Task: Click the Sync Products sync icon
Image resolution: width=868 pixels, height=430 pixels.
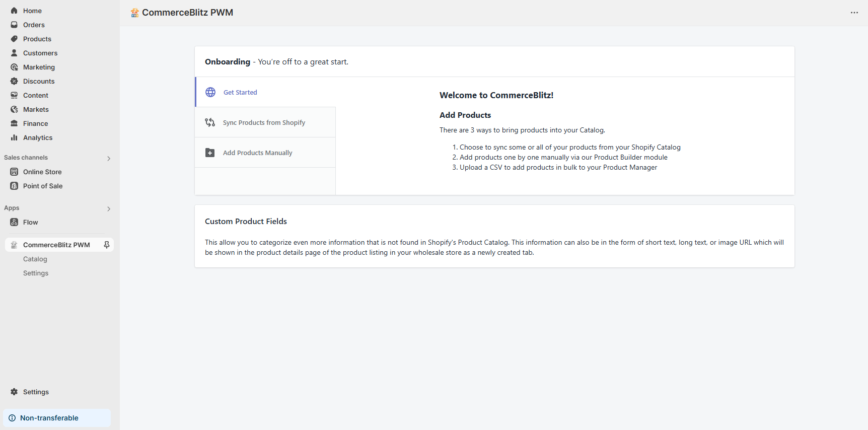Action: [210, 122]
